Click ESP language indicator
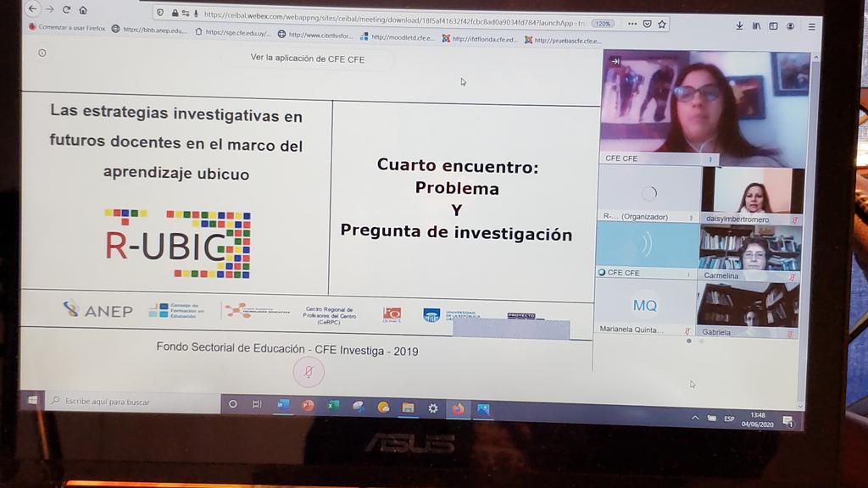 point(729,419)
